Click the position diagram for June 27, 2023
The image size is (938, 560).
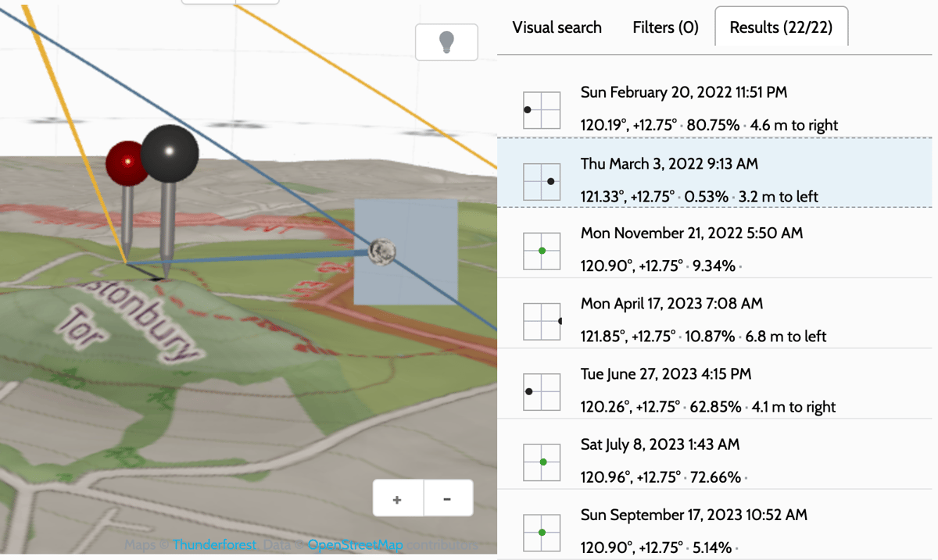542,391
